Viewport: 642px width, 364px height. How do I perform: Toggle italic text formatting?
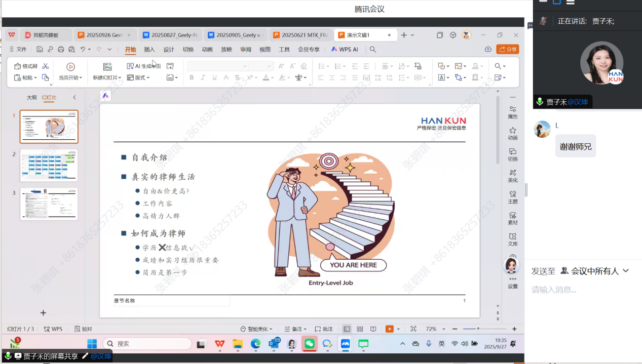tap(203, 77)
